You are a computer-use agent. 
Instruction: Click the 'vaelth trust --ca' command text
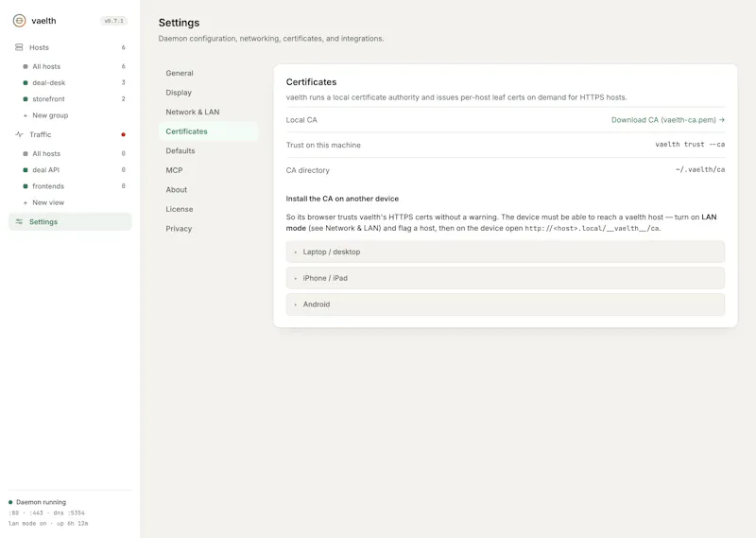(x=690, y=145)
